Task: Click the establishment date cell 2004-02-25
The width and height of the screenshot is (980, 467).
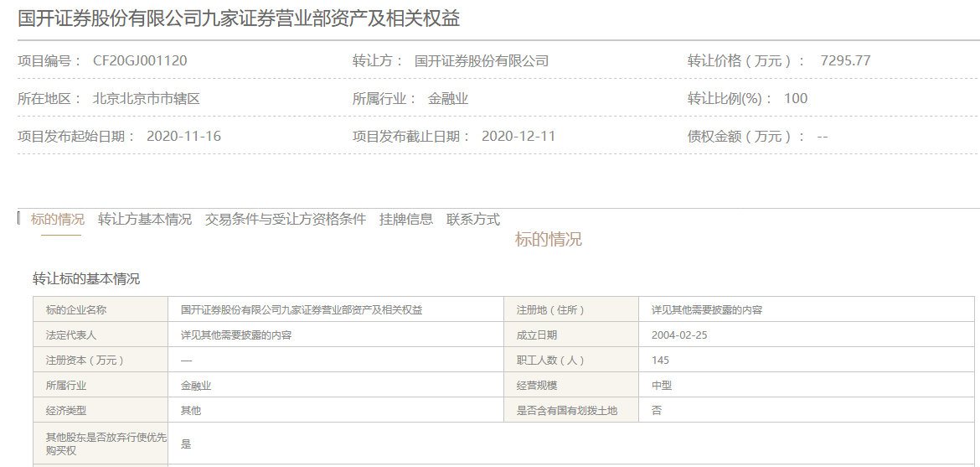Action: pos(679,335)
